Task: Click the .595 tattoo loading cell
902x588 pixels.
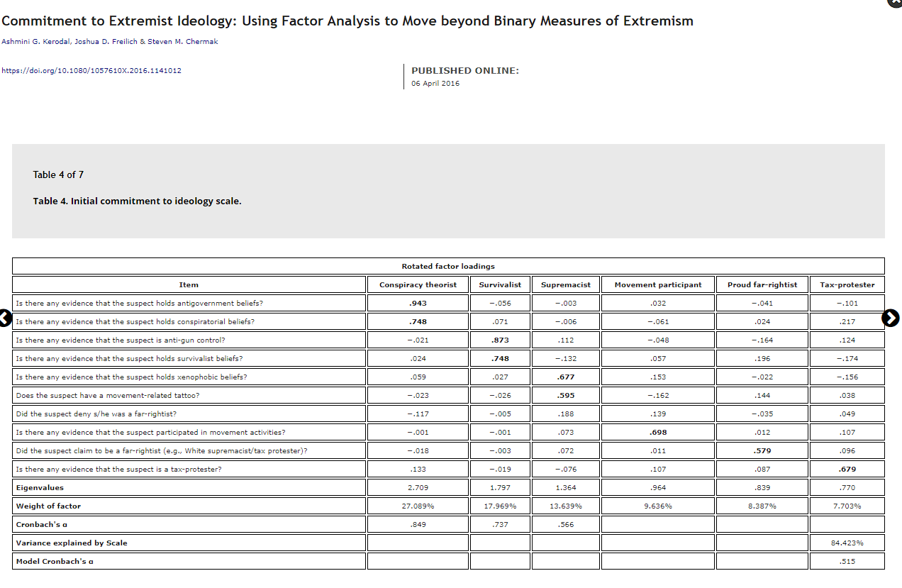Action: (566, 395)
